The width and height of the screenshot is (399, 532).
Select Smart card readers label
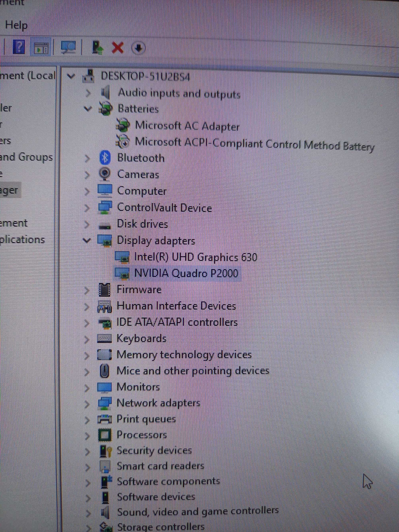160,466
